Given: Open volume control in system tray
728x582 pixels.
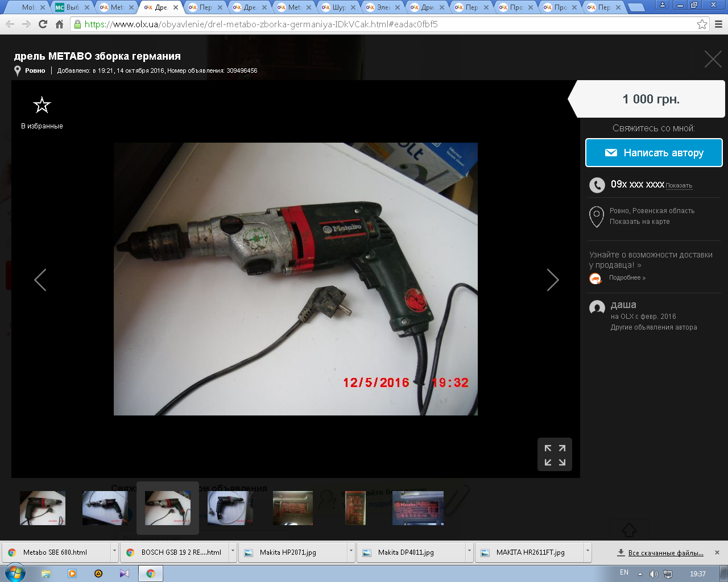Looking at the screenshot, I should coord(653,574).
